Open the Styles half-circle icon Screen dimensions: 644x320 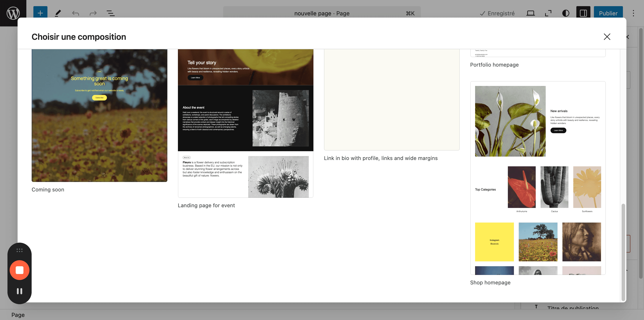(x=566, y=13)
